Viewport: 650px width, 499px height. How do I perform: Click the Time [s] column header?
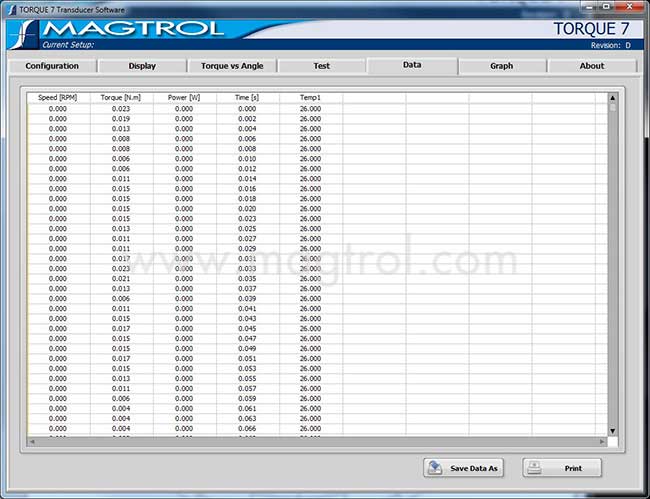click(247, 97)
